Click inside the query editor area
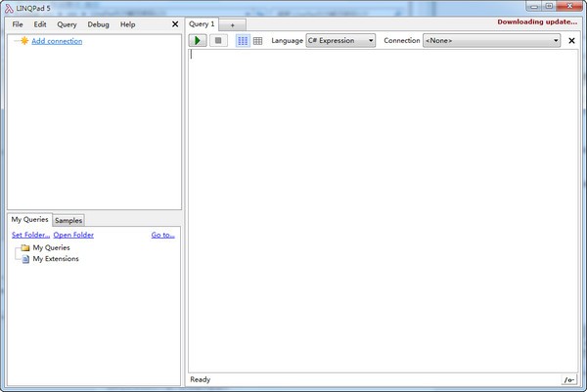Viewport: 587px width, 392px height. click(382, 196)
